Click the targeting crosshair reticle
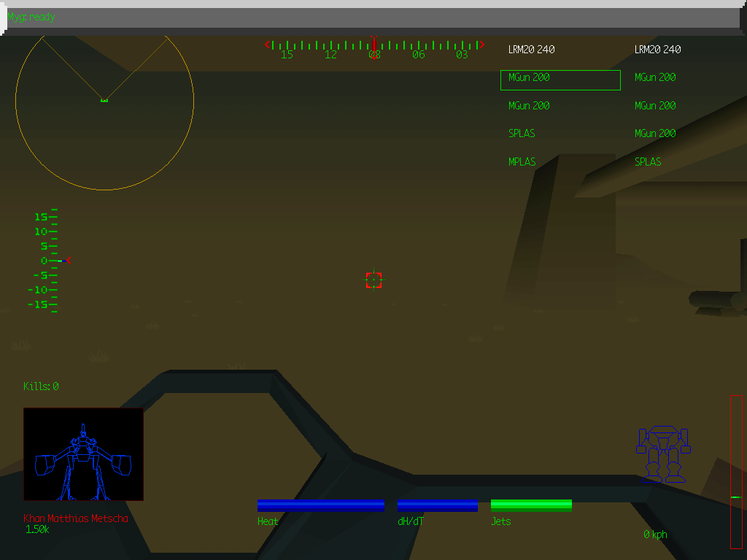Screen dimensions: 747x560 [373, 281]
